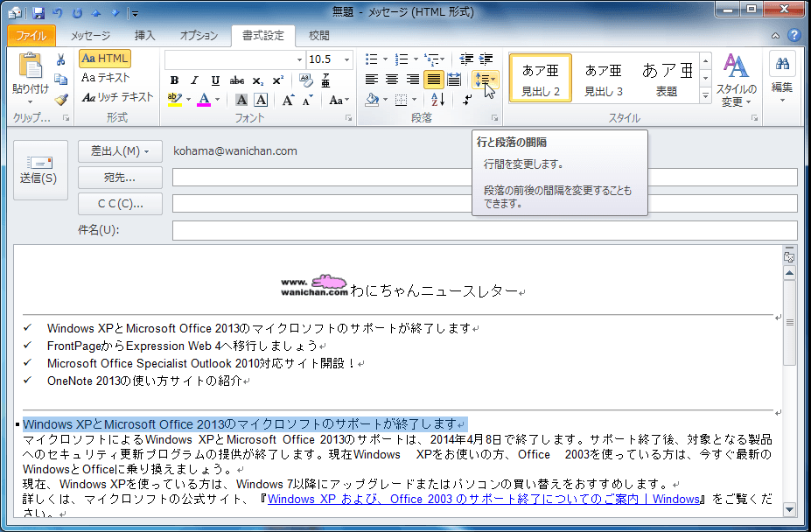The width and height of the screenshot is (811, 532).
Task: Open the font size 10.5 dropdown
Action: (x=347, y=60)
